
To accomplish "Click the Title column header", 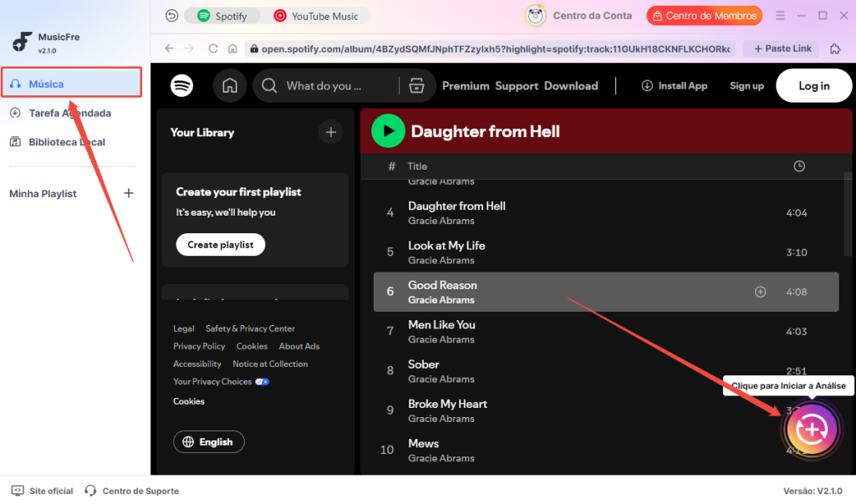I will (x=417, y=166).
